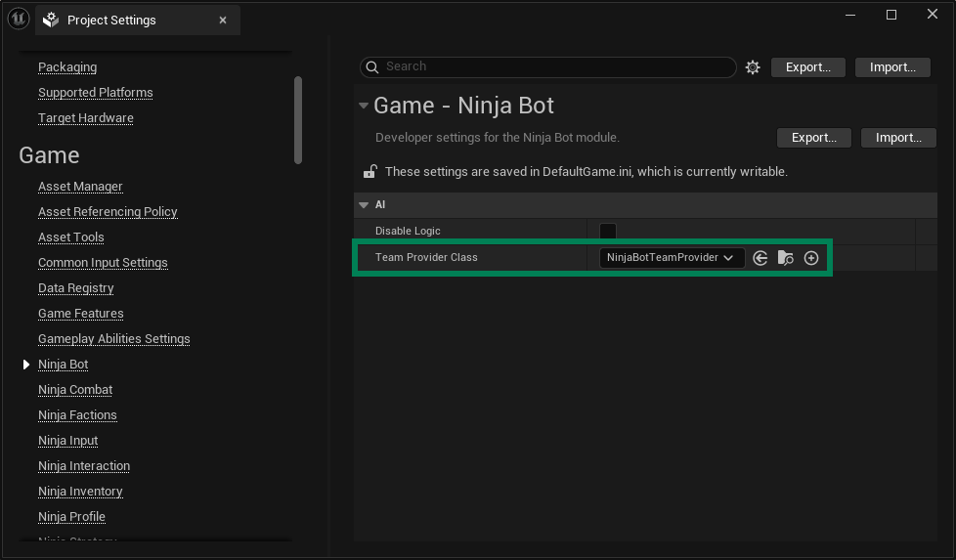Go to Asset Manager settings

pyautogui.click(x=80, y=187)
